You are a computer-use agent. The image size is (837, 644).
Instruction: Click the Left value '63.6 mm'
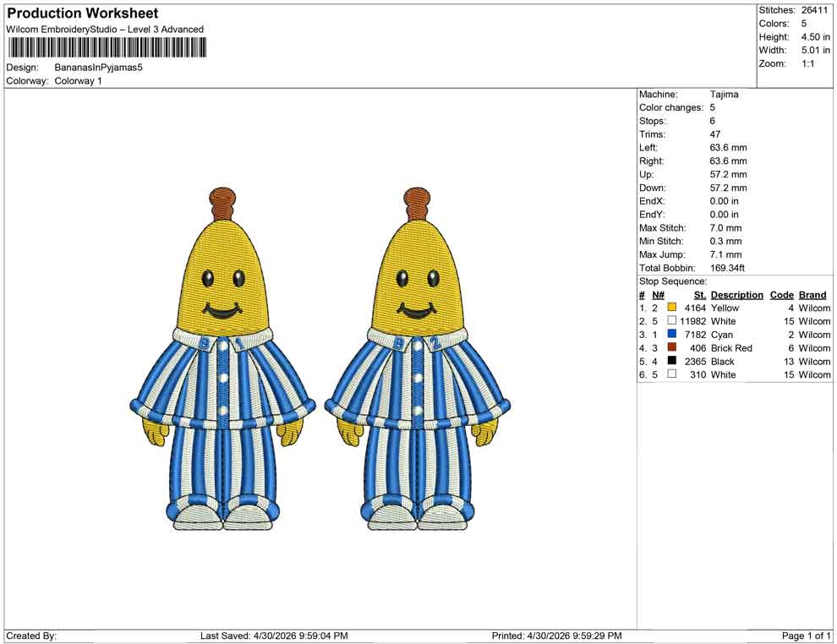(728, 148)
